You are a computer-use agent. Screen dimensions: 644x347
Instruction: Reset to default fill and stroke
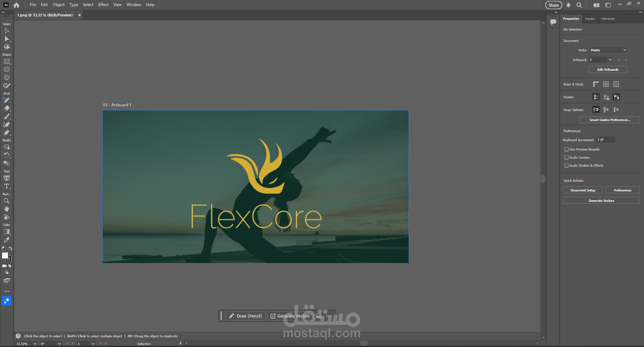(x=4, y=248)
